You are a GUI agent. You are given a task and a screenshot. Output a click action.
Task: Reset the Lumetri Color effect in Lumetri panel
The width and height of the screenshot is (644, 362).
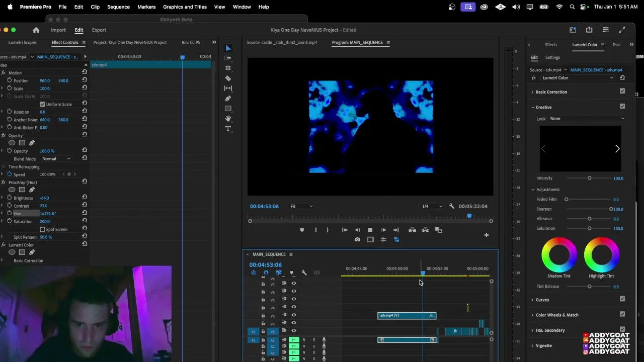point(622,78)
